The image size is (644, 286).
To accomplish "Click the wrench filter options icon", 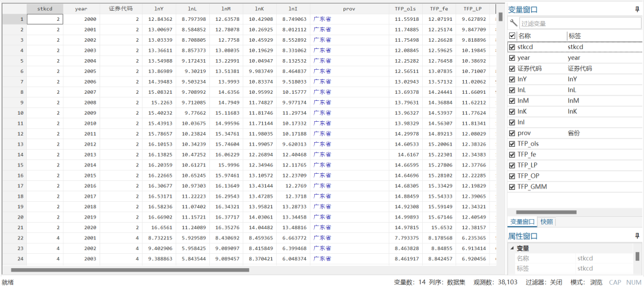I will (x=513, y=23).
